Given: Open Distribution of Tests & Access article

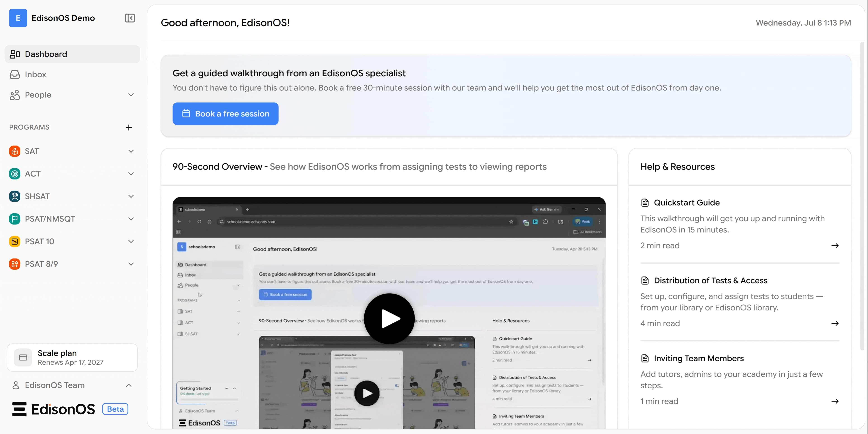Looking at the screenshot, I should click(710, 280).
